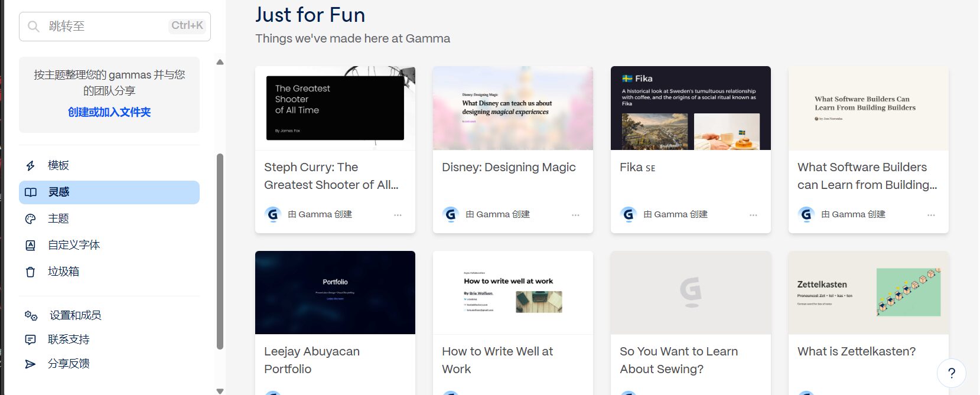Open the 模板 lightning icon
Image resolution: width=980 pixels, height=395 pixels.
pos(31,166)
